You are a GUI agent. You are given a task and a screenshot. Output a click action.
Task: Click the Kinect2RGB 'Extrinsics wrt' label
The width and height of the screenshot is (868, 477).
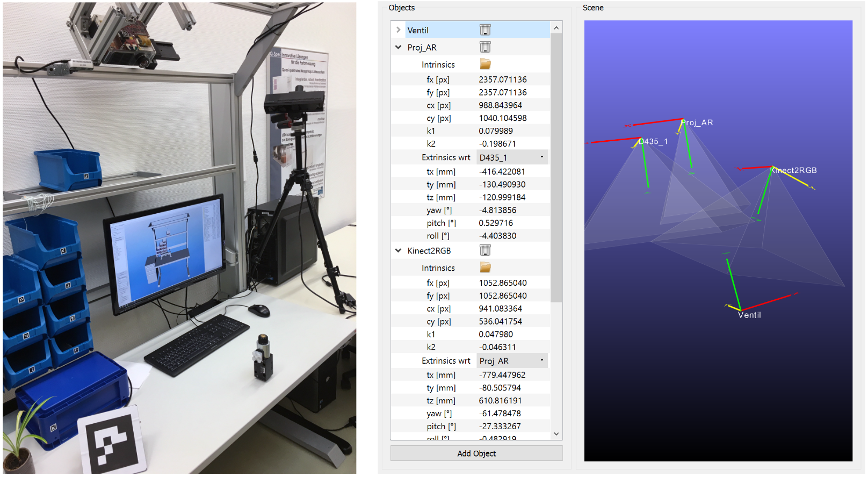[x=446, y=361]
